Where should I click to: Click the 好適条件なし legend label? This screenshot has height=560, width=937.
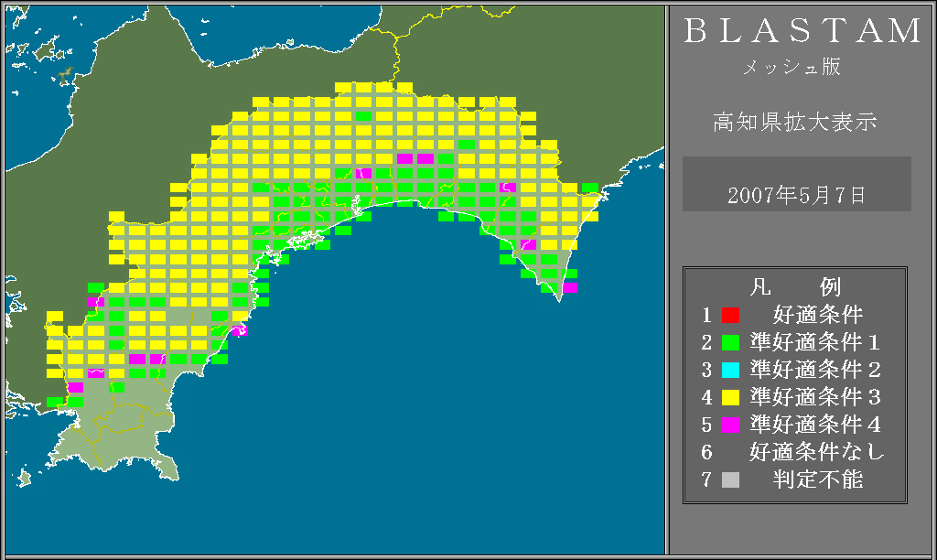[817, 452]
